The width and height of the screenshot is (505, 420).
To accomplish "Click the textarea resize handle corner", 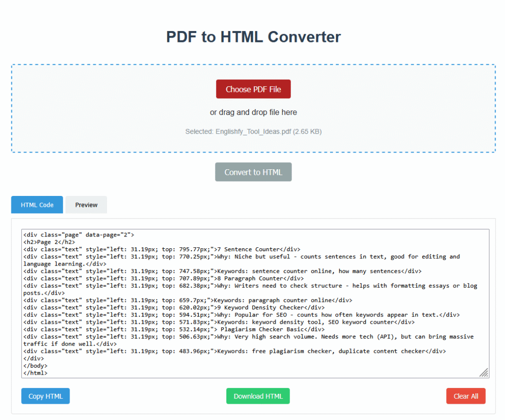I will 484,373.
